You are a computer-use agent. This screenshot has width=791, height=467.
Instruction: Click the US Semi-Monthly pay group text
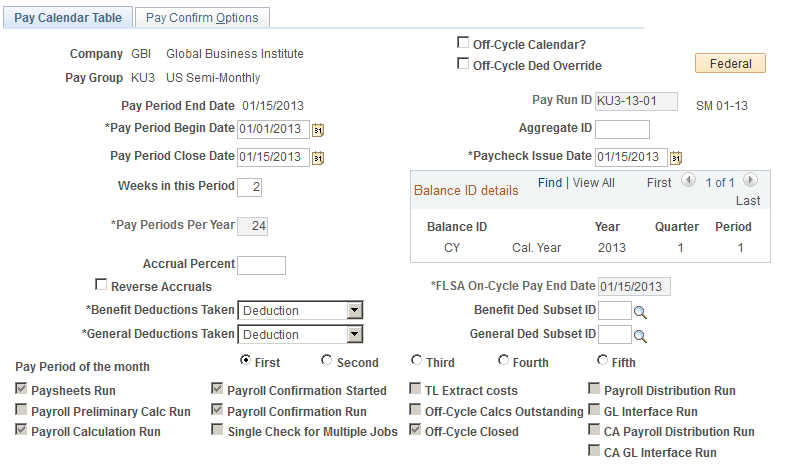point(213,78)
